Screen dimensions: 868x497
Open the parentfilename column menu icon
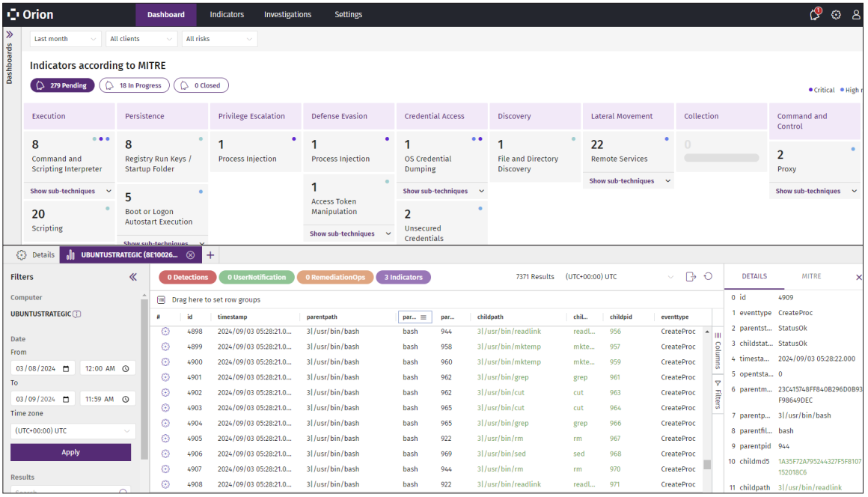coord(424,317)
